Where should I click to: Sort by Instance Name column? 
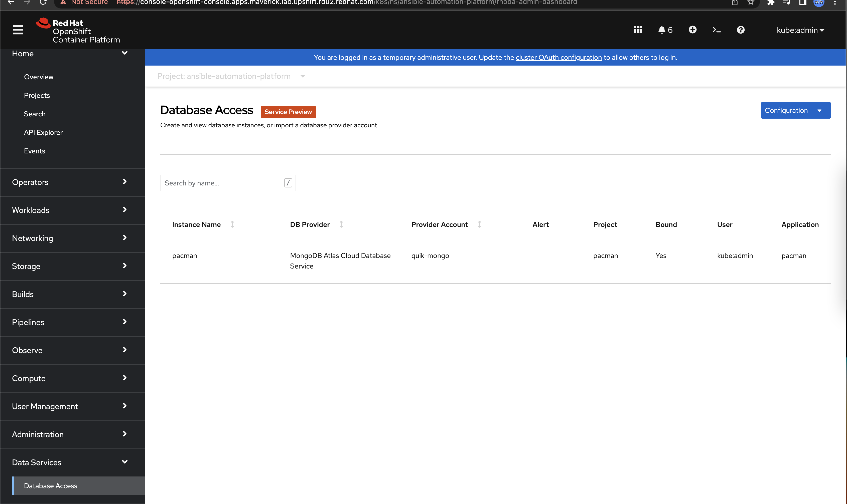tap(231, 224)
